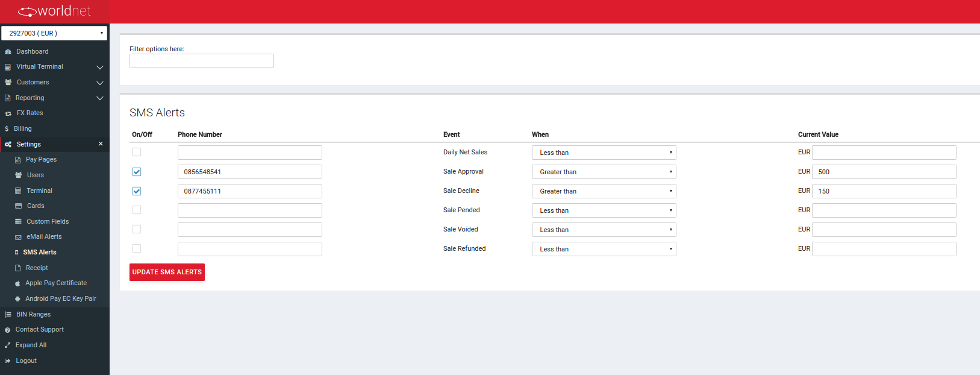Viewport: 980px width, 375px height.
Task: Click the Logout icon in sidebar
Action: (7, 361)
